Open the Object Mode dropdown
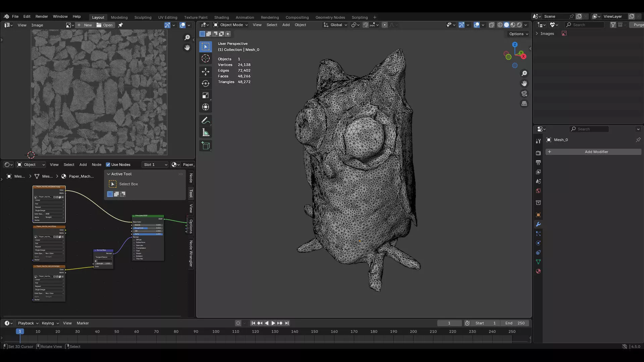 coord(231,25)
